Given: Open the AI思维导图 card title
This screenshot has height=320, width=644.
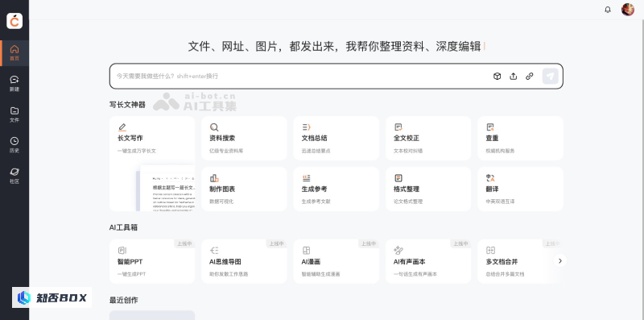Looking at the screenshot, I should tap(225, 262).
